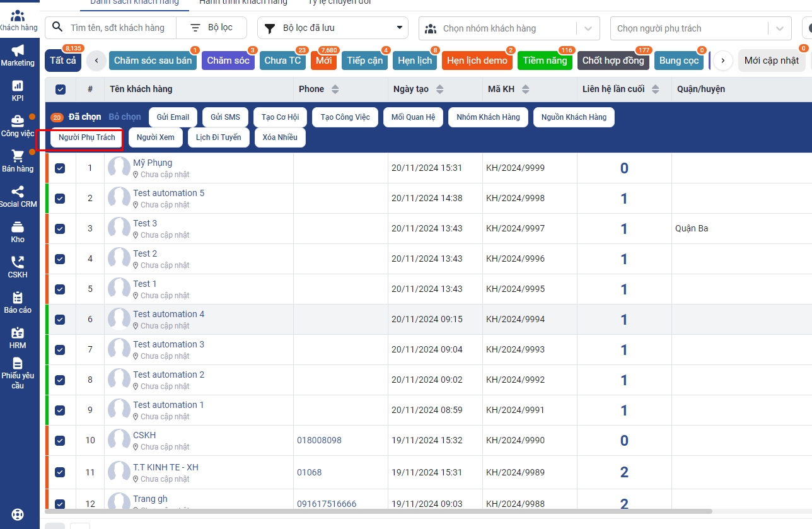Open the Marketing megaphone icon in sidebar
The height and width of the screenshot is (529, 812).
(18, 51)
